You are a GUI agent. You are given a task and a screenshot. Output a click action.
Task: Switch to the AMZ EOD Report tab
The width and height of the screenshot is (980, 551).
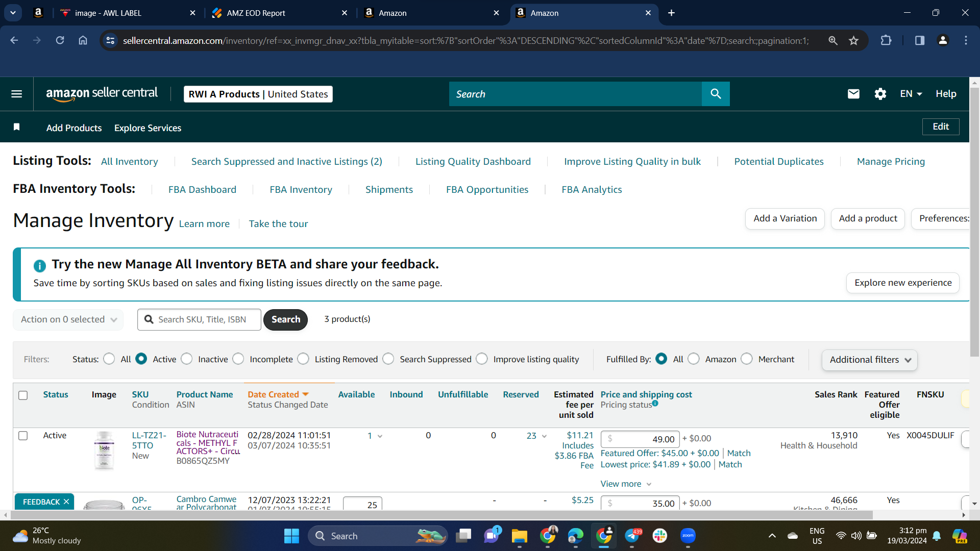(x=280, y=13)
